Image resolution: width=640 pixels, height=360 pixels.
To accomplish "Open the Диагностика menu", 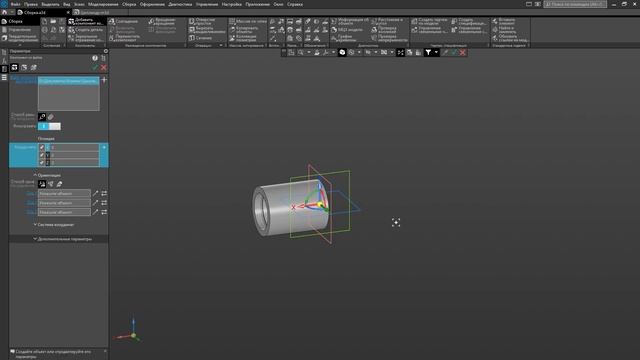I will pos(180,4).
